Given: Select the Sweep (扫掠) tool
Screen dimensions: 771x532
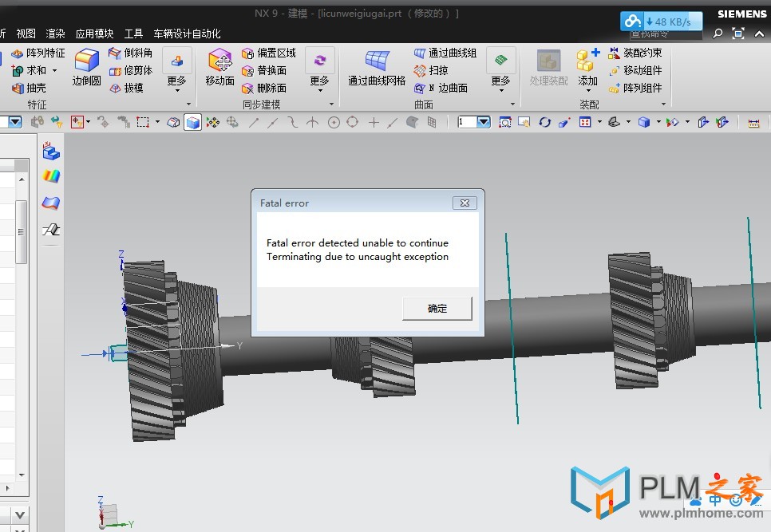Looking at the screenshot, I should pyautogui.click(x=431, y=71).
